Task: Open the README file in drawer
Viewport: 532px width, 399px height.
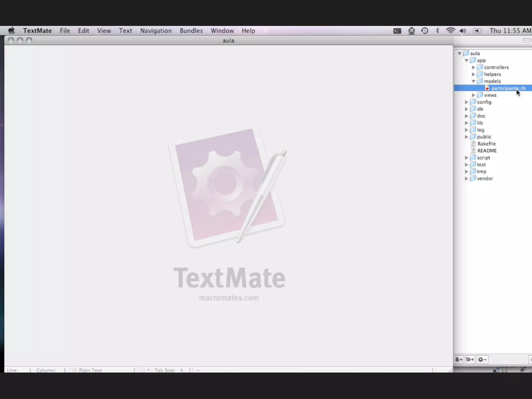Action: coord(487,151)
